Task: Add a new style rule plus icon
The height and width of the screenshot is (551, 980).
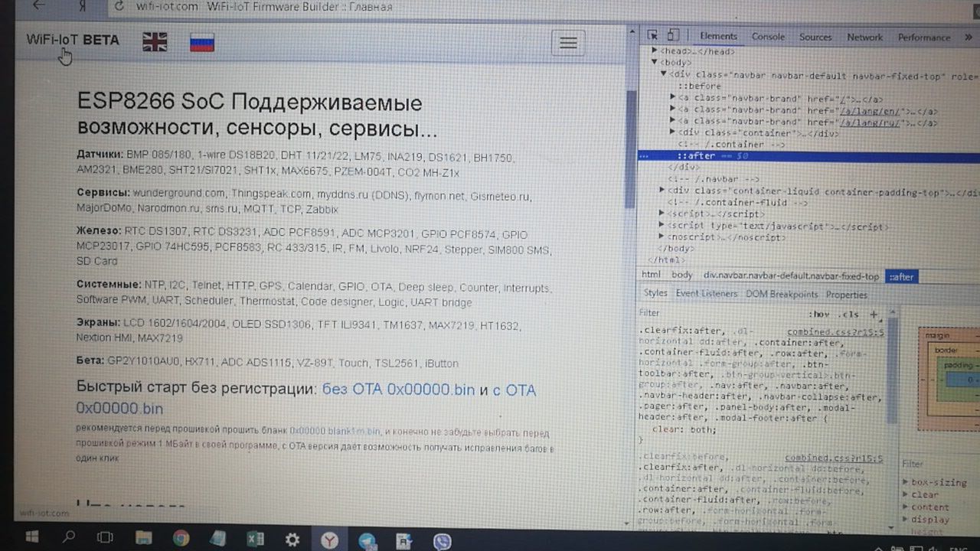Action: pos(874,314)
